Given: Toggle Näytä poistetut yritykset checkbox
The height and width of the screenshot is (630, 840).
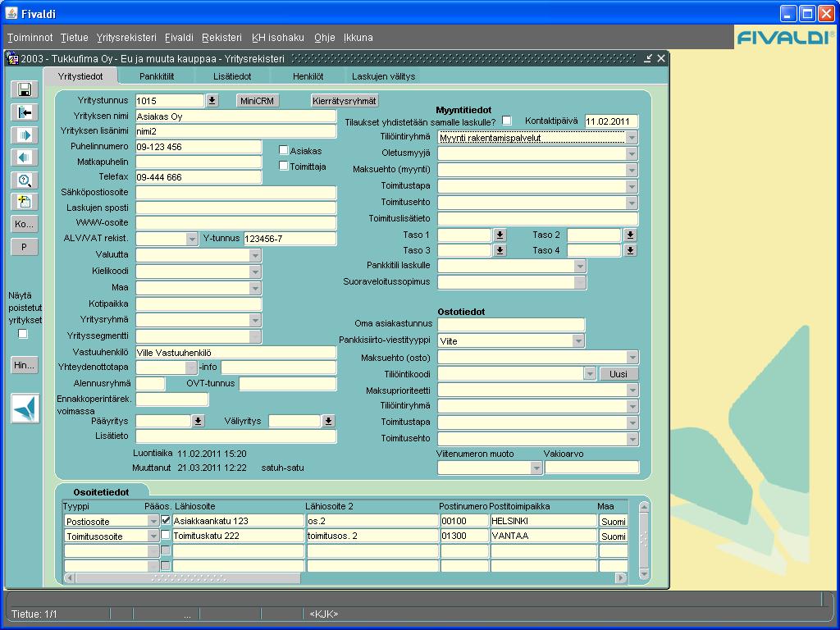Looking at the screenshot, I should tap(22, 334).
